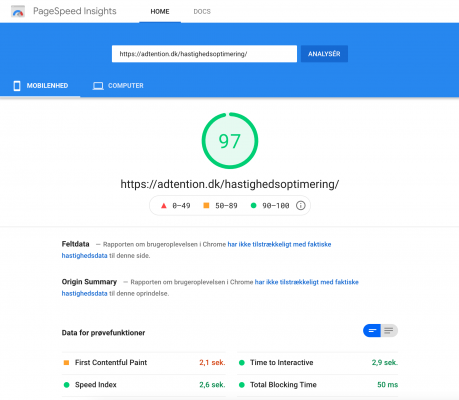This screenshot has height=400, width=459.
Task: Click the orange square 50–89 icon
Action: pyautogui.click(x=206, y=205)
